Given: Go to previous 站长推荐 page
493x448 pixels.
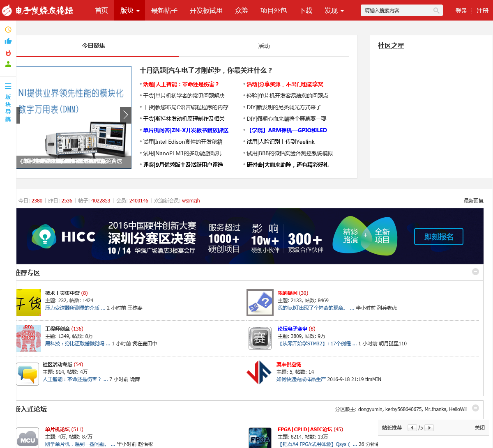Looking at the screenshot, I should click(412, 427).
